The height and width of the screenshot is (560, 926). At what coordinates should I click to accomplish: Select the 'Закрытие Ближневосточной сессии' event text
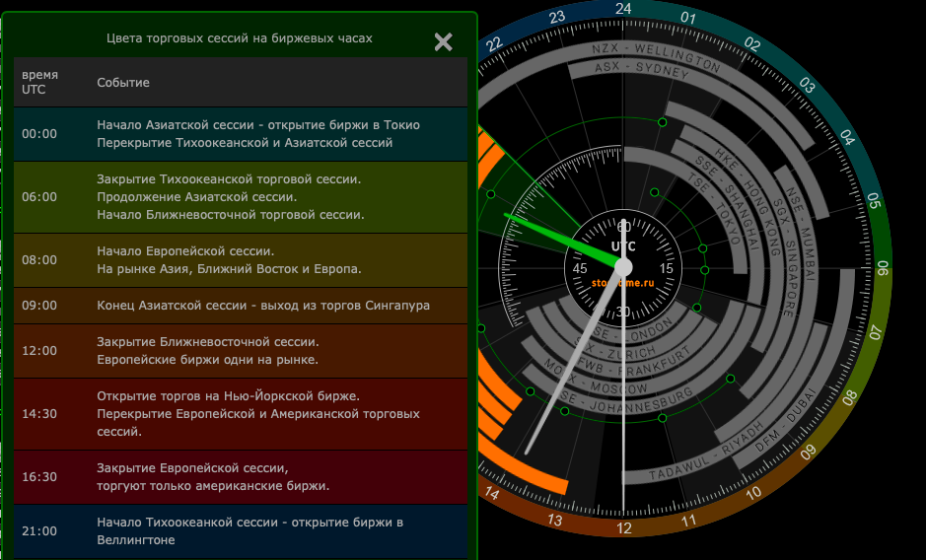click(x=208, y=342)
